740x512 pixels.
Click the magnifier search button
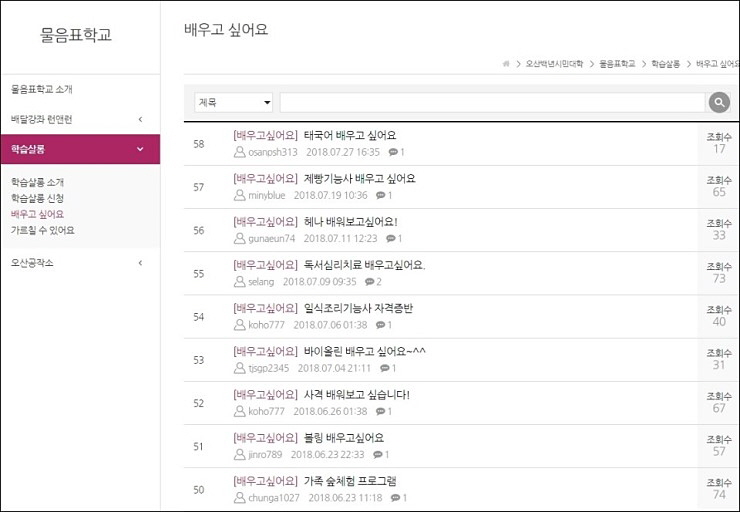(718, 102)
